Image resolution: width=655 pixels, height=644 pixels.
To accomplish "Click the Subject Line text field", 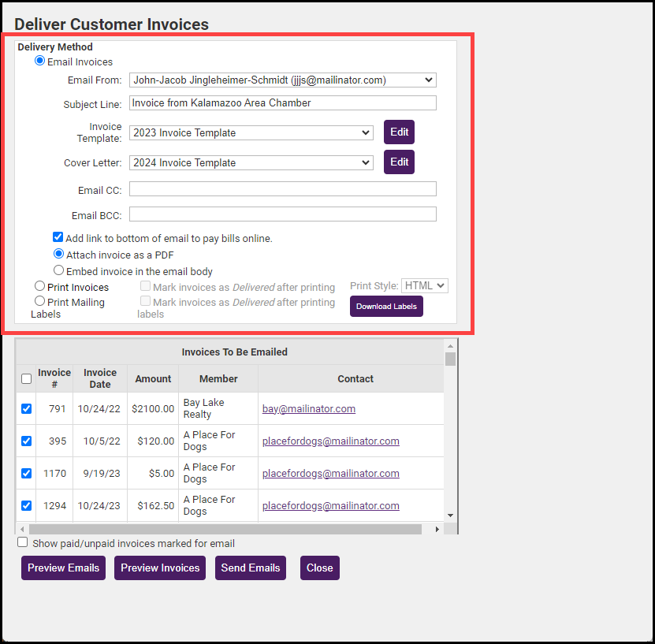I will [282, 103].
